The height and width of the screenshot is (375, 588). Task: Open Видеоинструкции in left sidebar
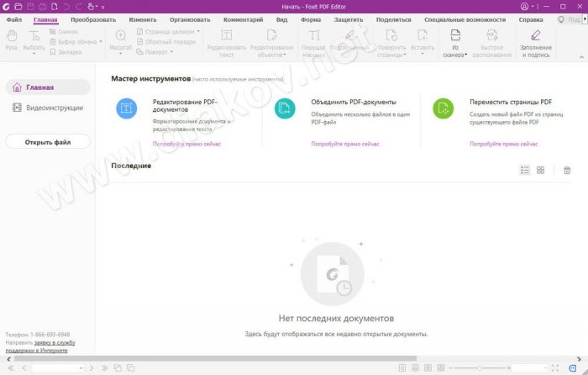tap(48, 108)
